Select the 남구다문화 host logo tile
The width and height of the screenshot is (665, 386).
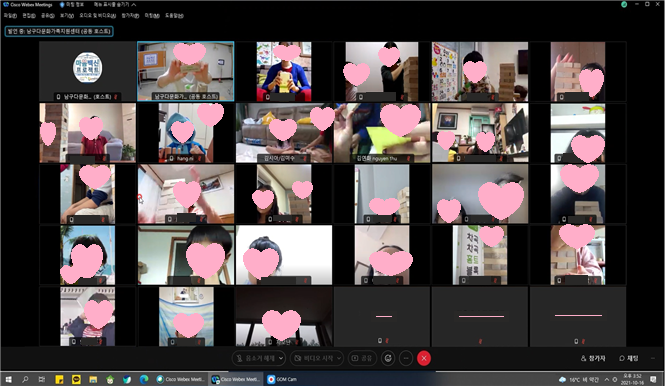[x=87, y=71]
